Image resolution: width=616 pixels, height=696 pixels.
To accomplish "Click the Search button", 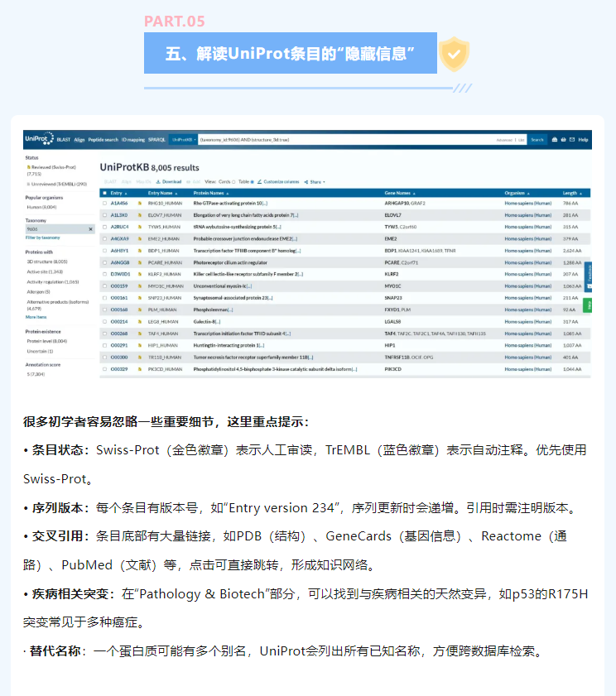I will 537,139.
